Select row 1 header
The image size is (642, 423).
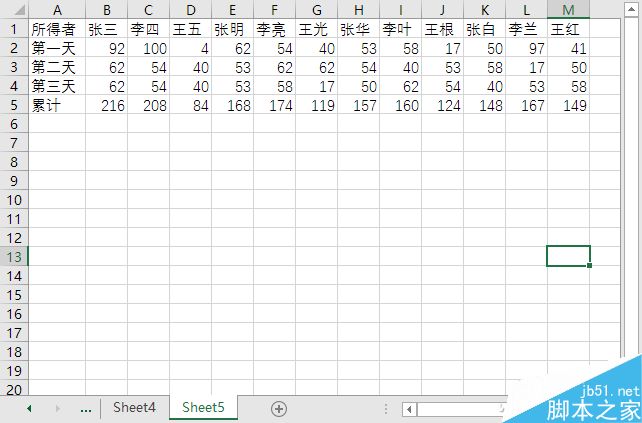14,29
